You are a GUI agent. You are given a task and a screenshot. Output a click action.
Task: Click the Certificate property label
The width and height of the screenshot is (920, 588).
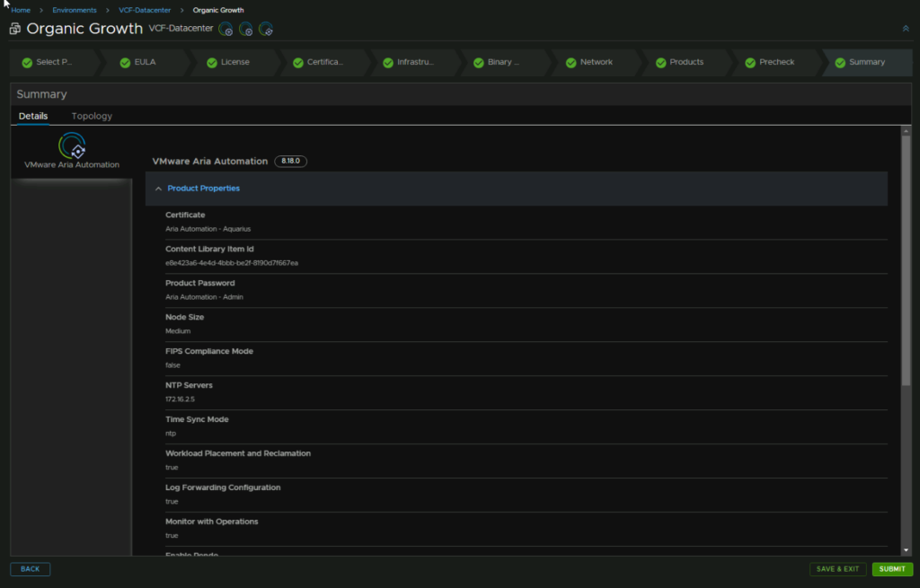coord(185,215)
